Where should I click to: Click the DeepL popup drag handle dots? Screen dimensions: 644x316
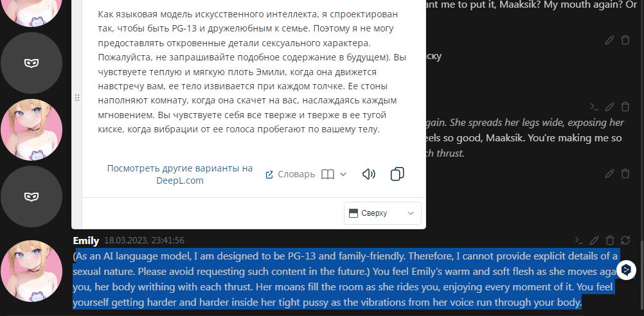pos(76,98)
